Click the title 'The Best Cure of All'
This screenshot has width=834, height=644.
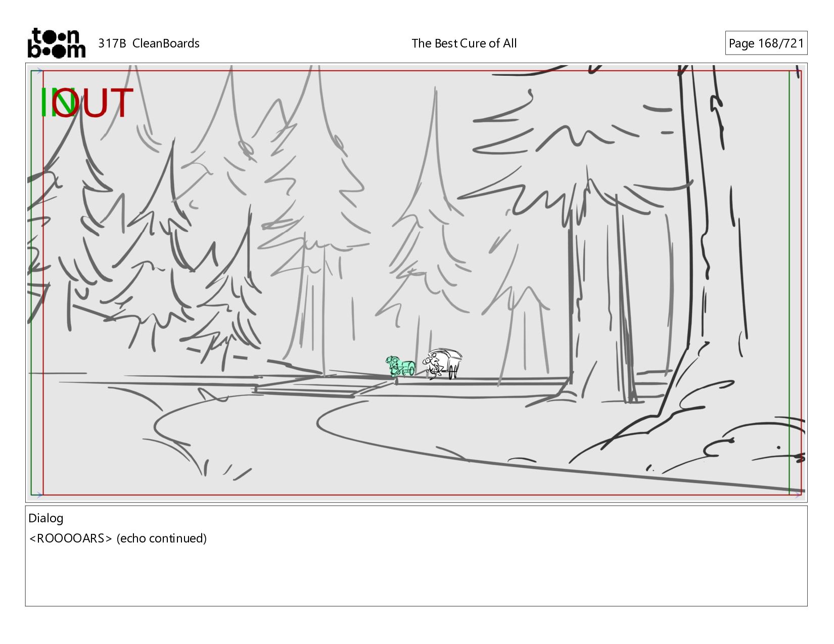(x=464, y=43)
